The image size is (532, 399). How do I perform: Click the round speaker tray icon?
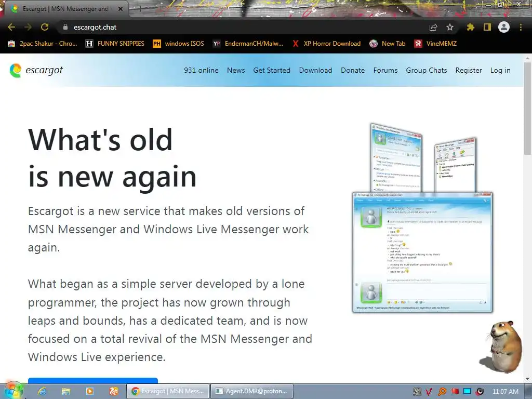(x=480, y=392)
